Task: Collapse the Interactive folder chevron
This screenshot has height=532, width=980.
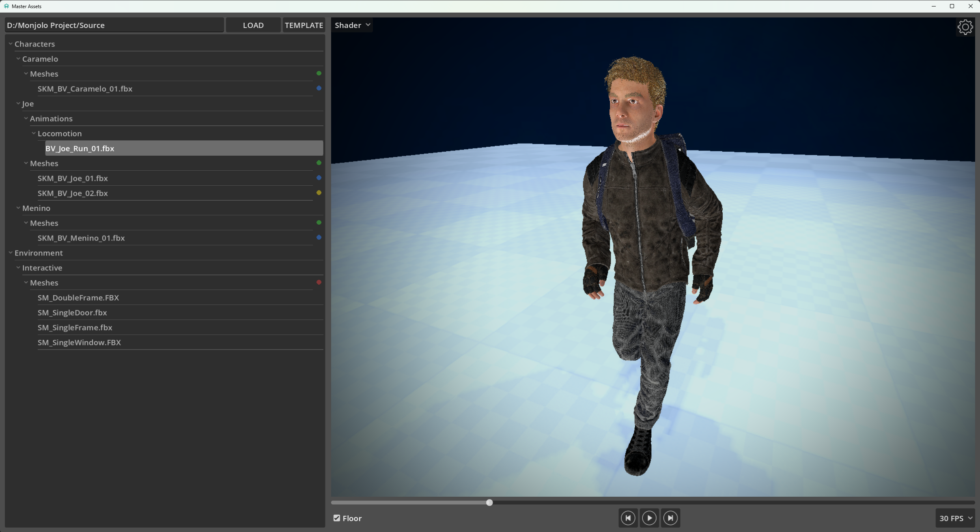Action: pyautogui.click(x=18, y=268)
